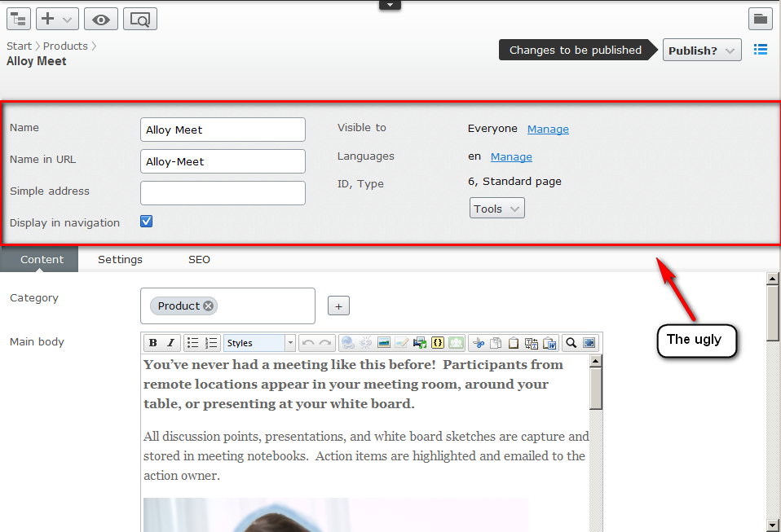Toggle the eye preview view button

(100, 19)
